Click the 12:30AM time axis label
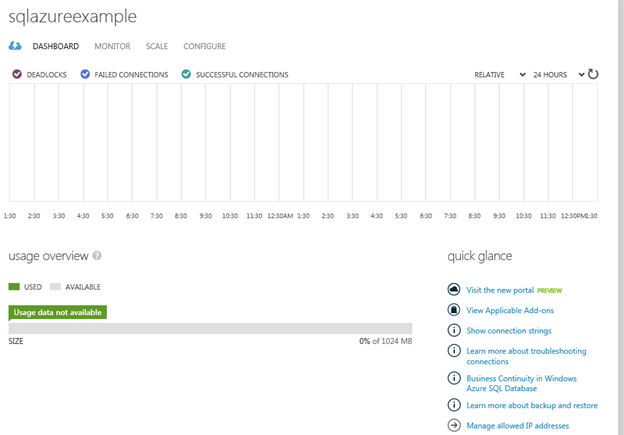The height and width of the screenshot is (435, 624). 280,216
